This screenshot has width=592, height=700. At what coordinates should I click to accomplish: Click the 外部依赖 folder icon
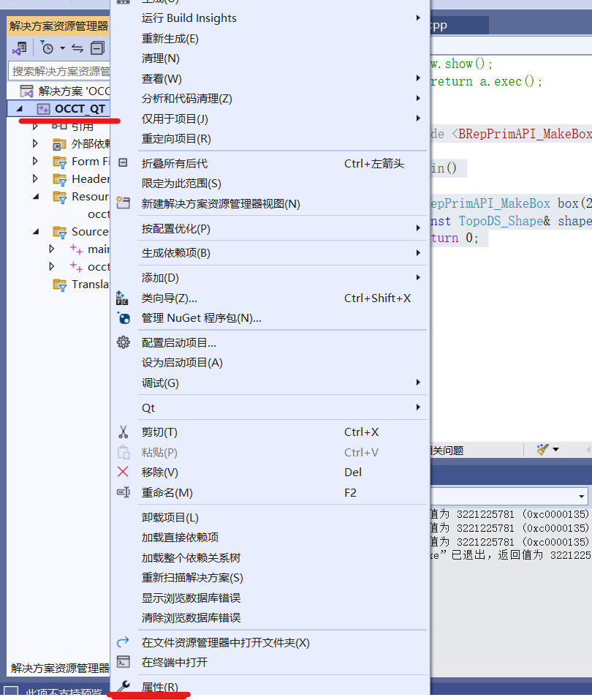click(59, 144)
